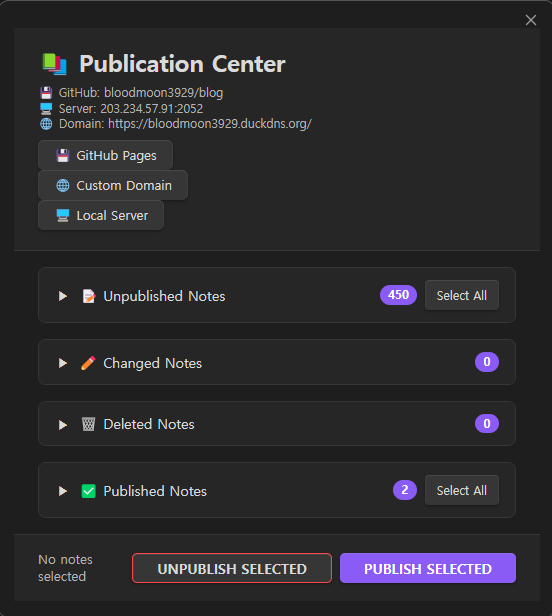Click the Unpublish Selected button
Image resolution: width=552 pixels, height=616 pixels.
tap(232, 568)
